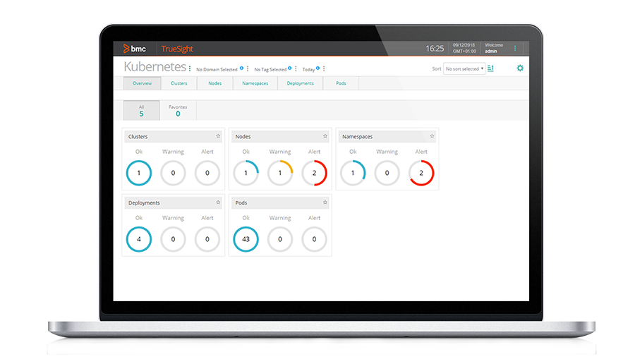This screenshot has width=635, height=364.
Task: Star the Pods card as favorite
Action: pos(325,202)
